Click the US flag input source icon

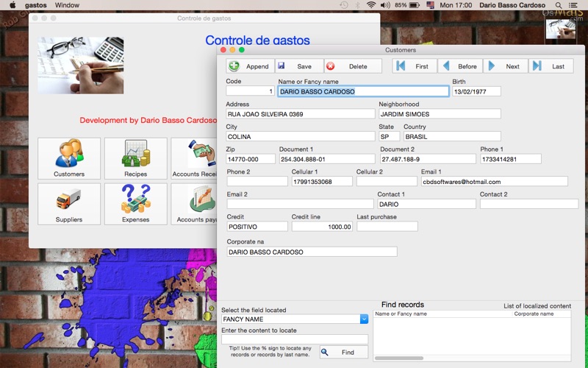pos(430,5)
